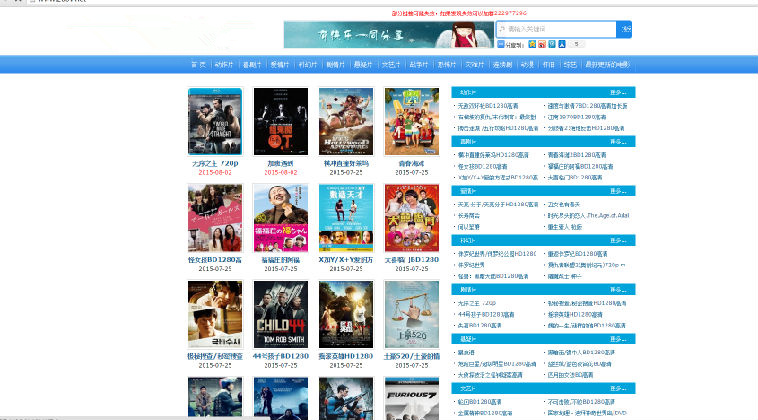Open the 动漫 navigation item
The width and height of the screenshot is (758, 420).
(x=527, y=65)
